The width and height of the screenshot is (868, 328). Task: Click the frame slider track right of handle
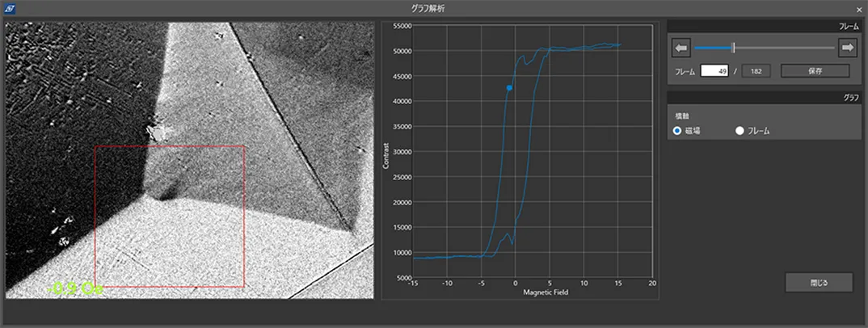click(784, 48)
